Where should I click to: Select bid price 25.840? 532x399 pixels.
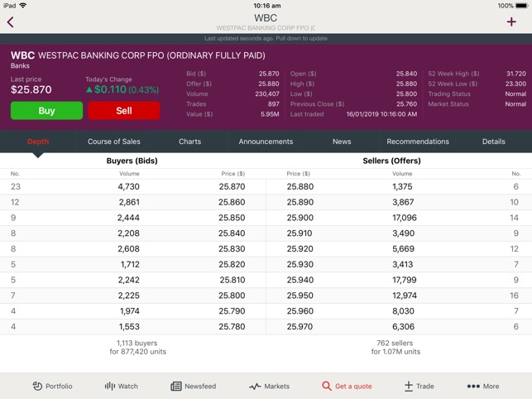232,233
